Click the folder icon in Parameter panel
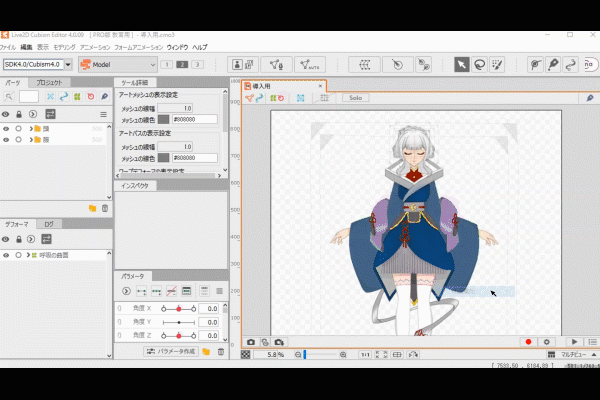 pyautogui.click(x=206, y=351)
